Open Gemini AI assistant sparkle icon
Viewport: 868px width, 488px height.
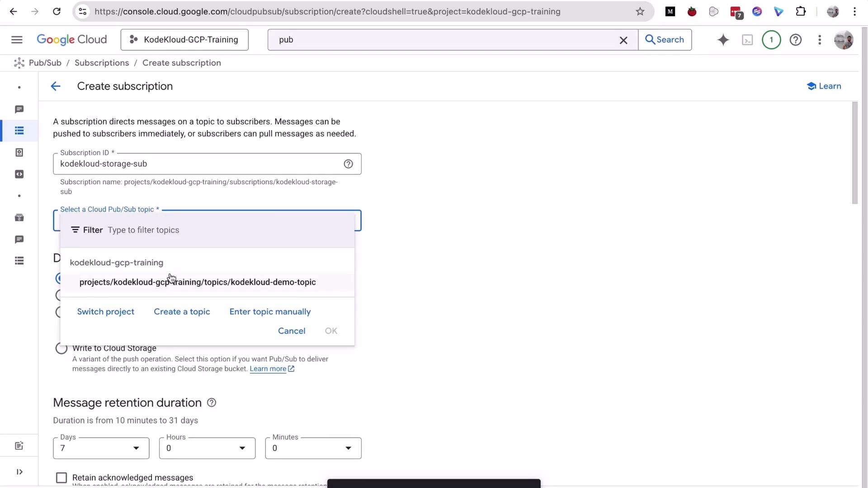pyautogui.click(x=723, y=40)
